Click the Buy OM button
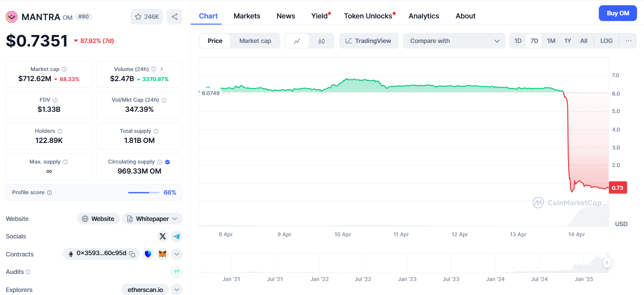The image size is (644, 295). coord(618,13)
